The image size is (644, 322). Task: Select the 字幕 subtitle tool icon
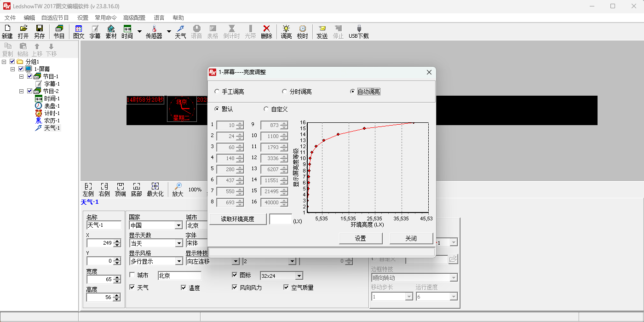point(95,32)
